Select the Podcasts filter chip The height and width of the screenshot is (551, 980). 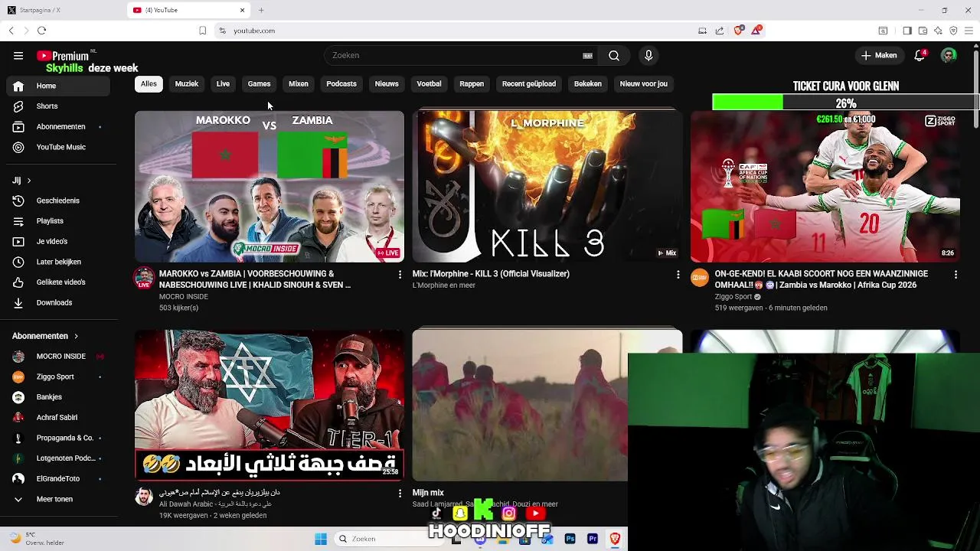click(341, 84)
